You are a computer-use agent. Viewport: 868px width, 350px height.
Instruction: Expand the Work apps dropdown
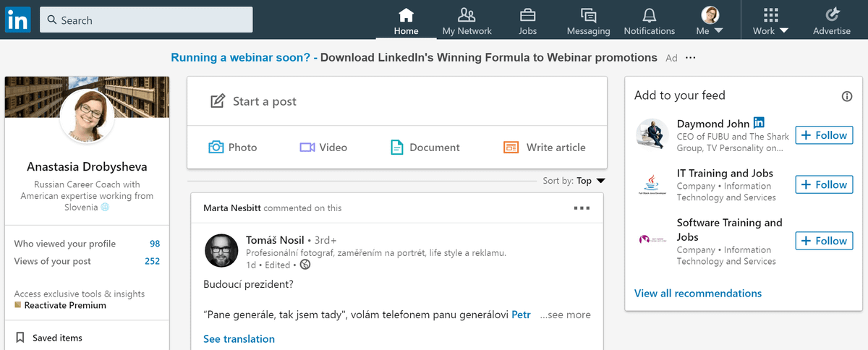(770, 20)
